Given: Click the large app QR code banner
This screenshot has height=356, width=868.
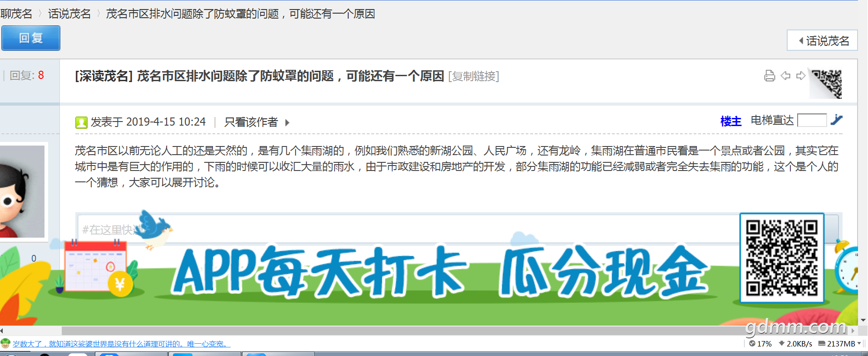Looking at the screenshot, I should [x=781, y=258].
